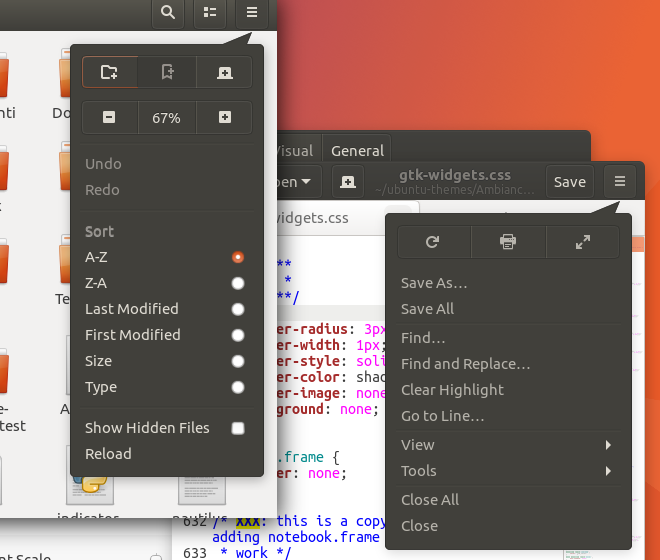Screen dimensions: 660x560
Task: Select Find and Replace… menu entry
Action: tap(465, 364)
